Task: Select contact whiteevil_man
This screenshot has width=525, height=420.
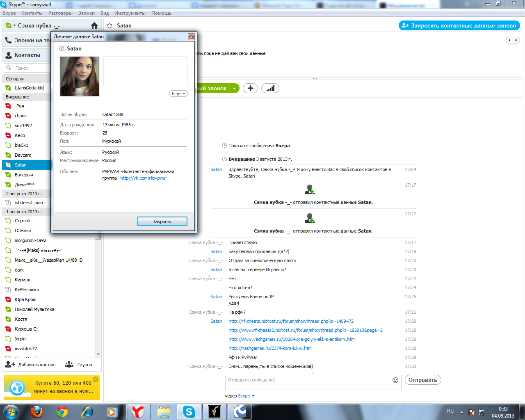Action: pyautogui.click(x=27, y=203)
